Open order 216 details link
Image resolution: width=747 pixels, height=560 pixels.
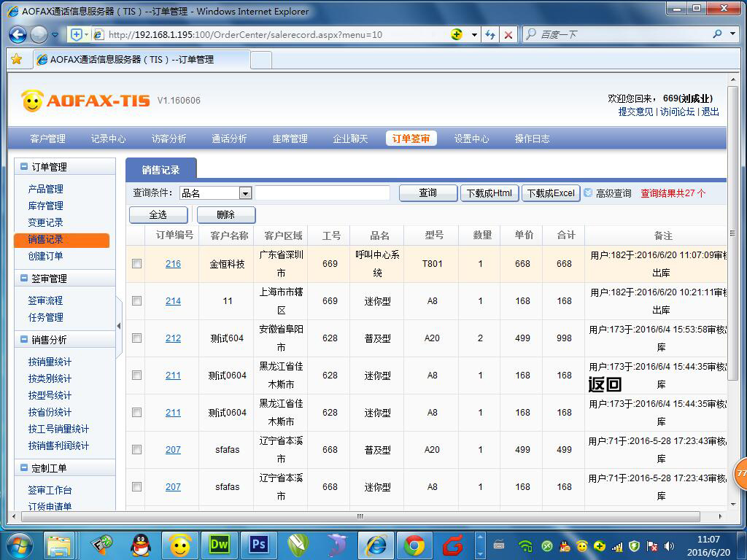(x=173, y=264)
